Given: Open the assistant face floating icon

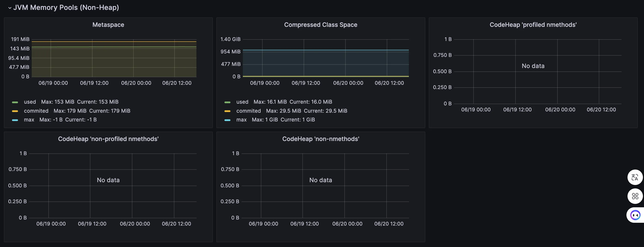Looking at the screenshot, I should click(x=635, y=215).
